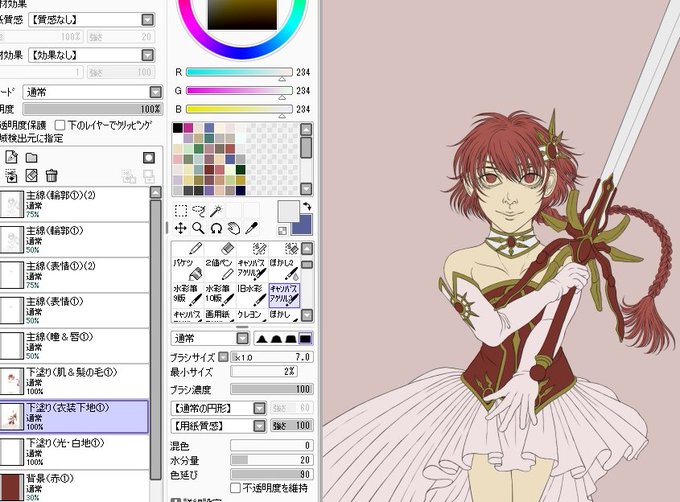This screenshot has width=680, height=502.
Task: Select the 主線(瞳＆唇①) layer
Action: point(74,346)
